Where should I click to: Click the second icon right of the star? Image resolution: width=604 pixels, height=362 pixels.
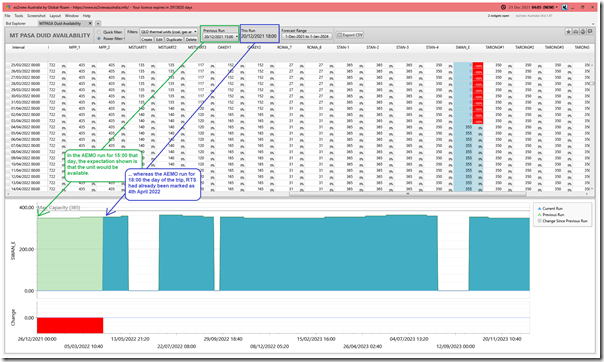tap(575, 32)
